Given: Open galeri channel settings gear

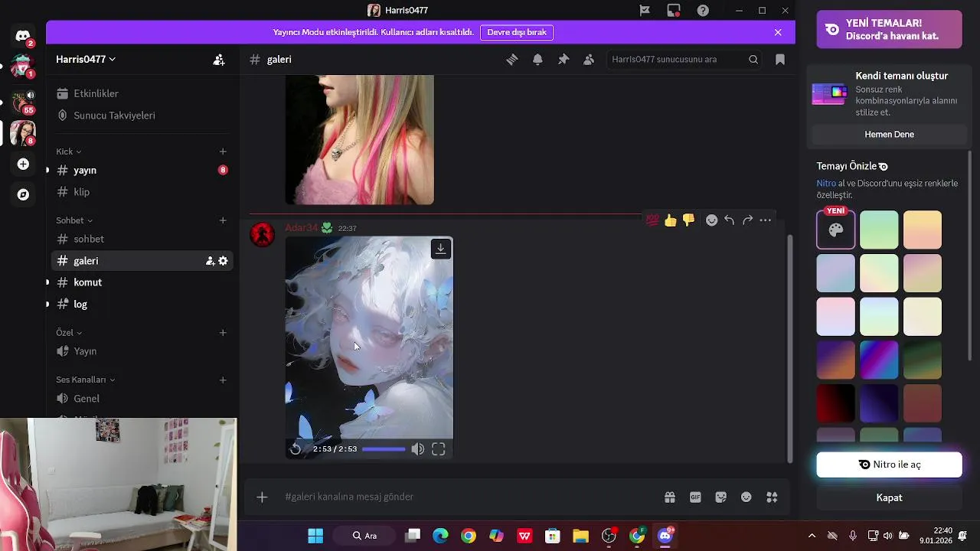Looking at the screenshot, I should (223, 261).
